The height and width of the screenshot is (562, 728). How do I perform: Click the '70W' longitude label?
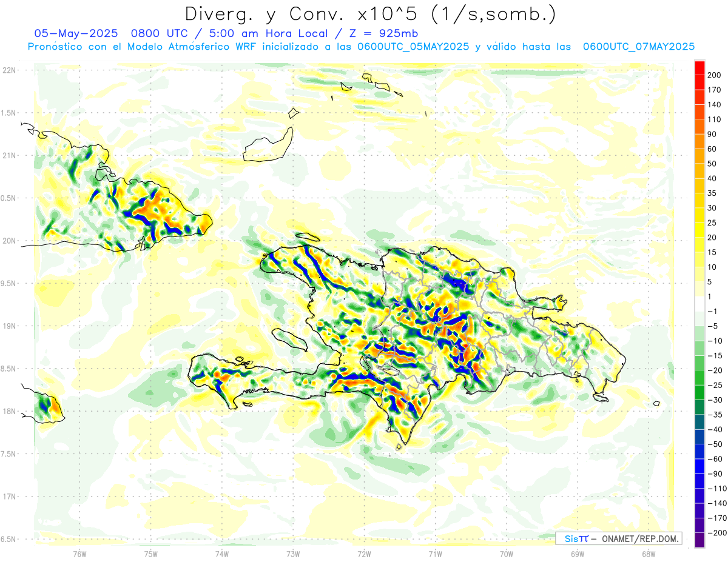[507, 554]
